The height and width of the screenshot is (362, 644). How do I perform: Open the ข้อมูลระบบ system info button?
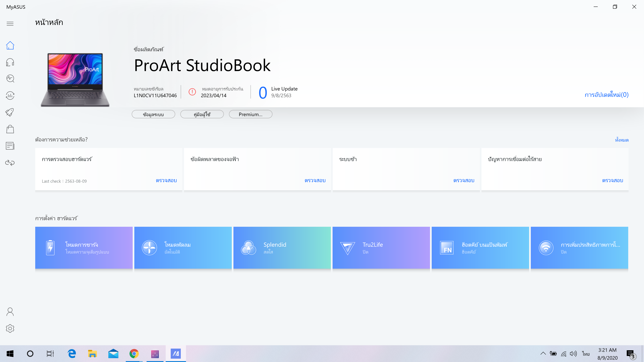153,114
